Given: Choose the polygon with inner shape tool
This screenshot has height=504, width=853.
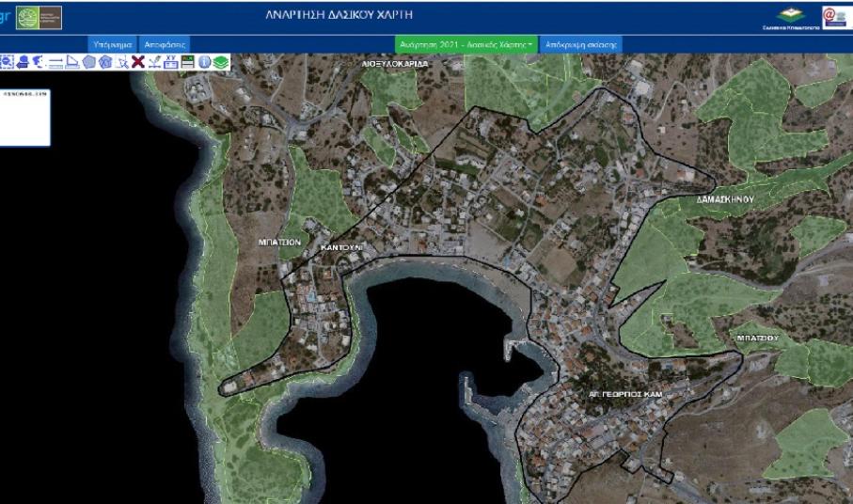Looking at the screenshot, I should [104, 61].
